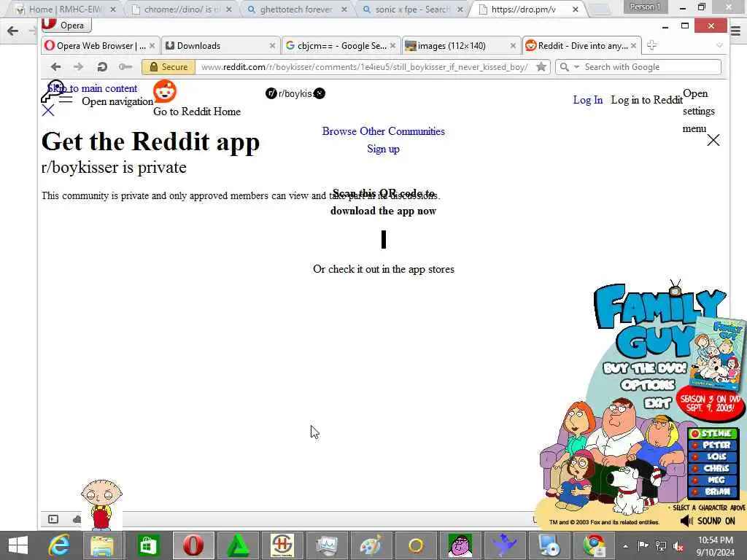Image resolution: width=747 pixels, height=560 pixels.
Task: Switch to the images (112×140) tab
Action: pyautogui.click(x=460, y=46)
